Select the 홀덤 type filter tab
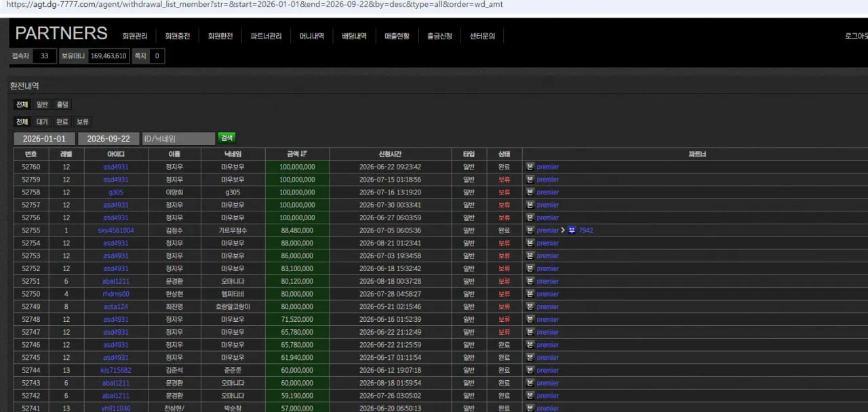The height and width of the screenshot is (412, 868). [62, 105]
